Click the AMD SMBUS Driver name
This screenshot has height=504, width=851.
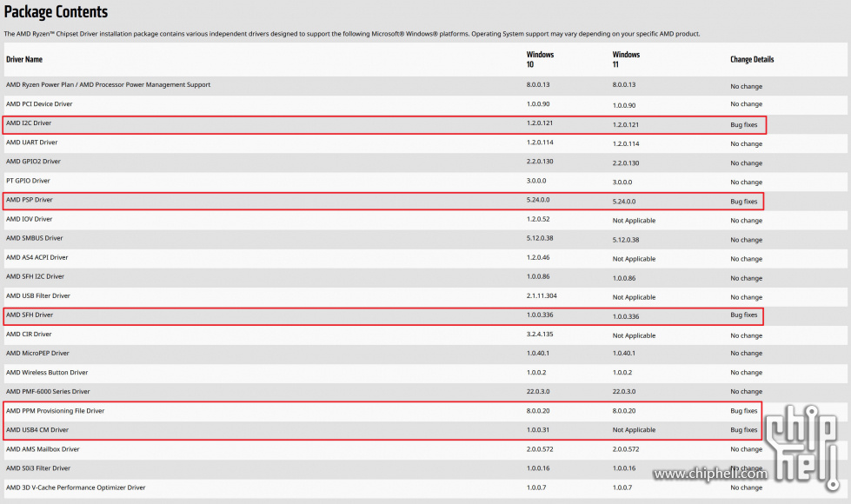(x=34, y=238)
